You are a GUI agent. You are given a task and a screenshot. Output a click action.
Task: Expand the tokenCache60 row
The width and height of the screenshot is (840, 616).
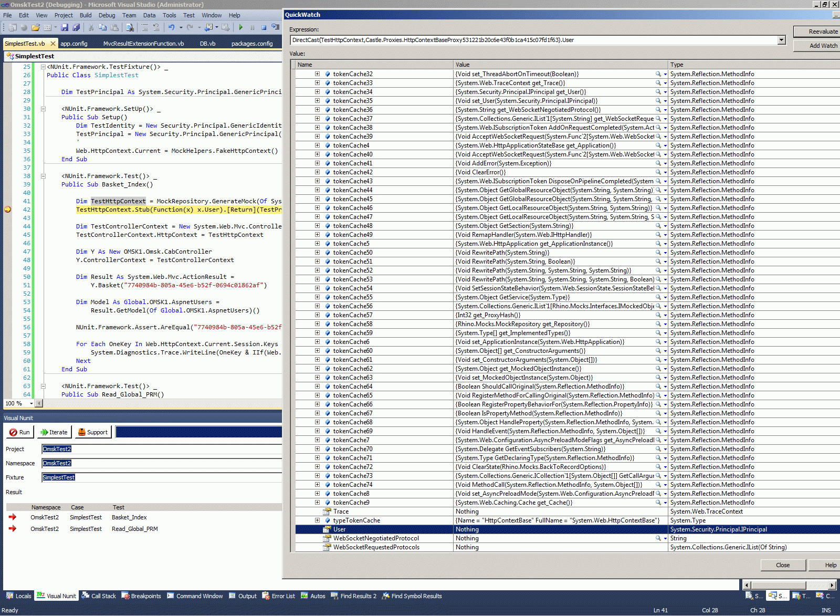pos(317,351)
